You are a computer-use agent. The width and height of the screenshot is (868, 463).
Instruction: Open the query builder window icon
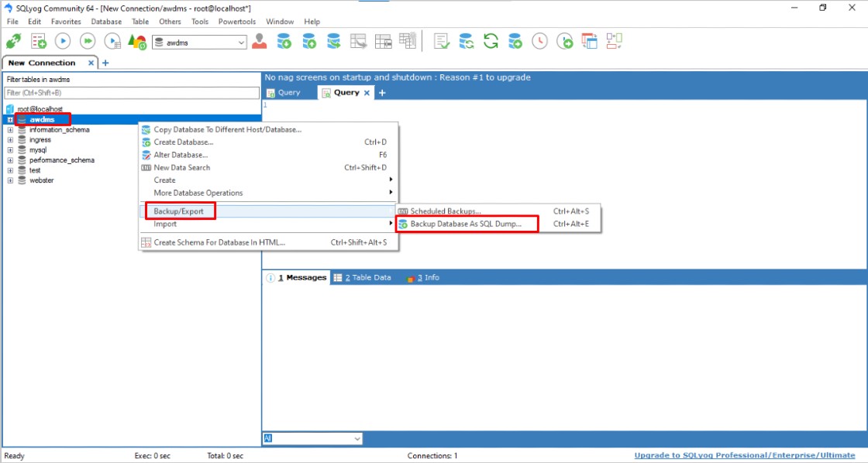[590, 42]
